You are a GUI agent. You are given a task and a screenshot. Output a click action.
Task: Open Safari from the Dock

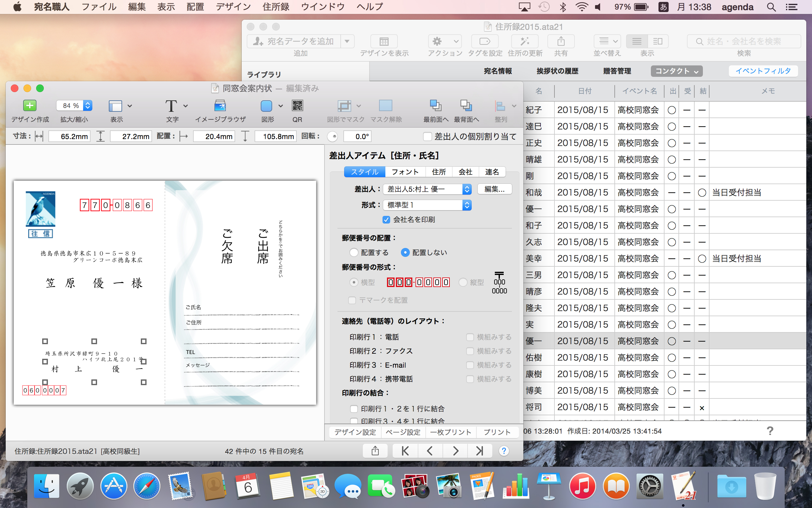(147, 486)
